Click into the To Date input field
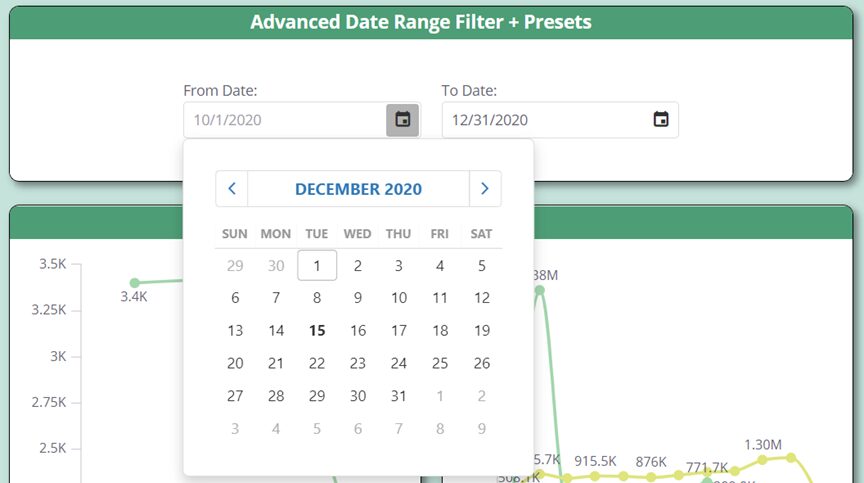This screenshot has width=864, height=483. 545,120
